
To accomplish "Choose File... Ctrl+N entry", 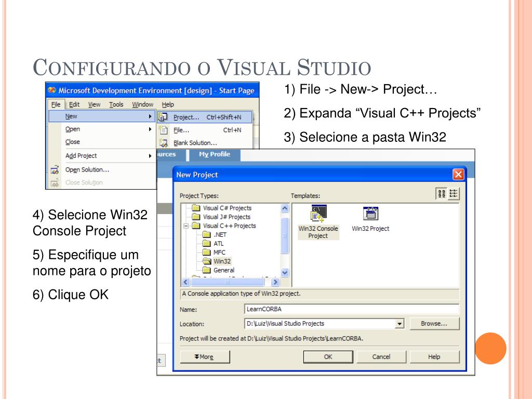I will pyautogui.click(x=205, y=130).
